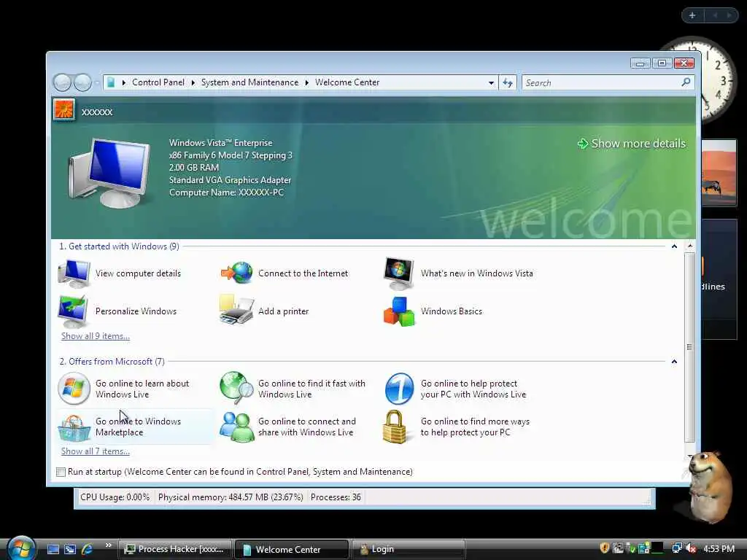Click Show more details link

point(631,144)
